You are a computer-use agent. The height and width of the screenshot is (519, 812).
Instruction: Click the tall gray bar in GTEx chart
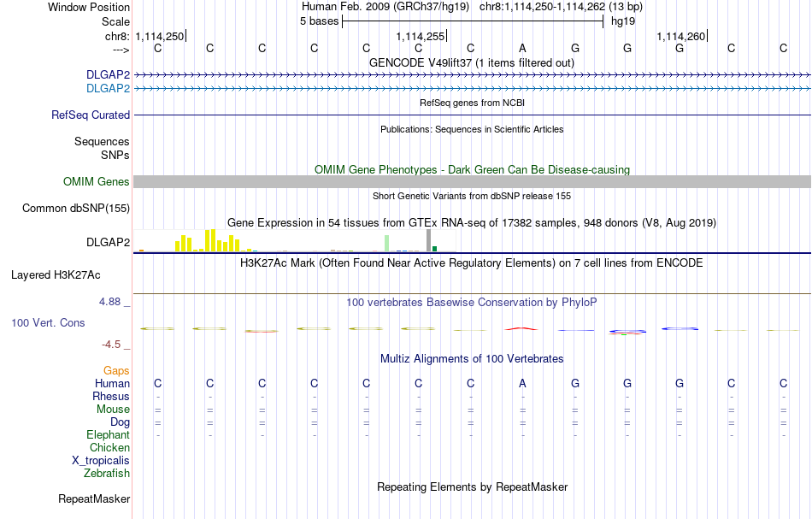pos(428,241)
